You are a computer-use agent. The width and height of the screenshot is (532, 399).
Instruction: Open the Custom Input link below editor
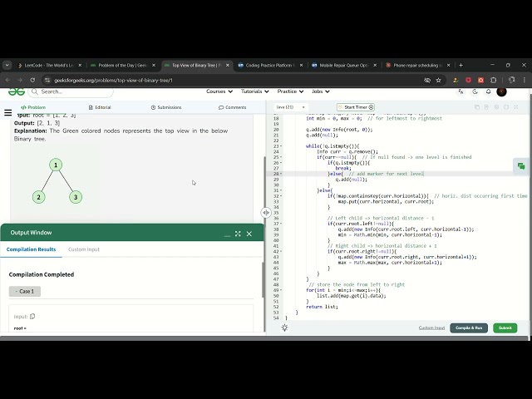click(x=431, y=328)
